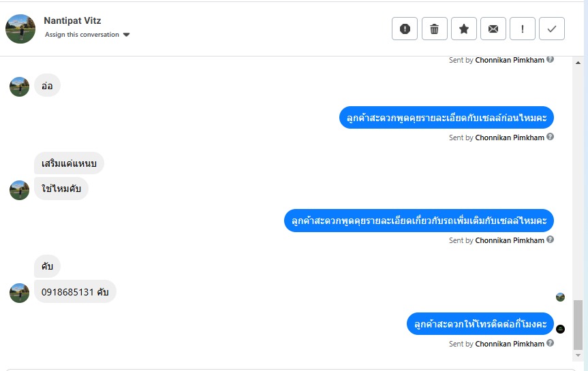Flag conversation with the exclamation mark button
The height and width of the screenshot is (371, 588).
click(x=523, y=29)
